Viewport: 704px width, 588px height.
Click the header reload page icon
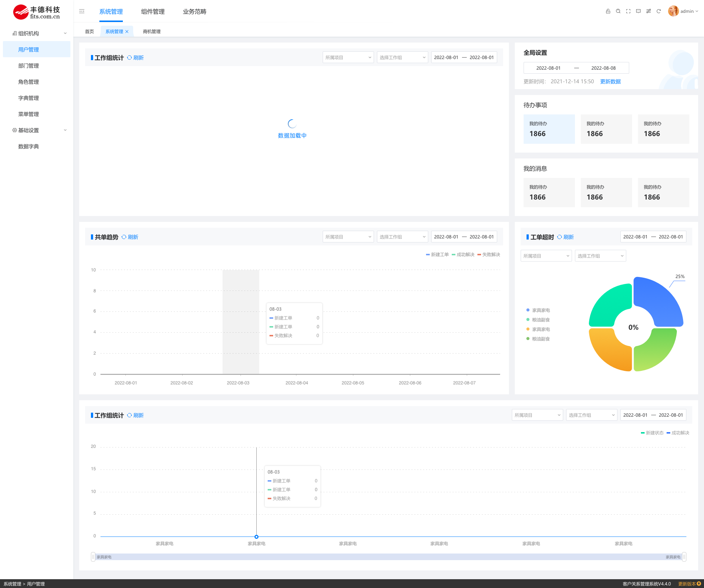(x=659, y=11)
